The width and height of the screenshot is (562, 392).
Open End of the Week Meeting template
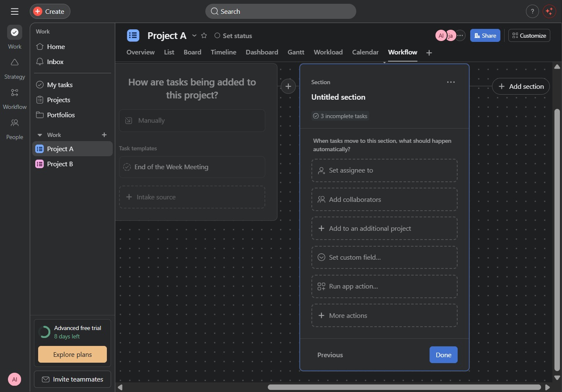tap(192, 167)
